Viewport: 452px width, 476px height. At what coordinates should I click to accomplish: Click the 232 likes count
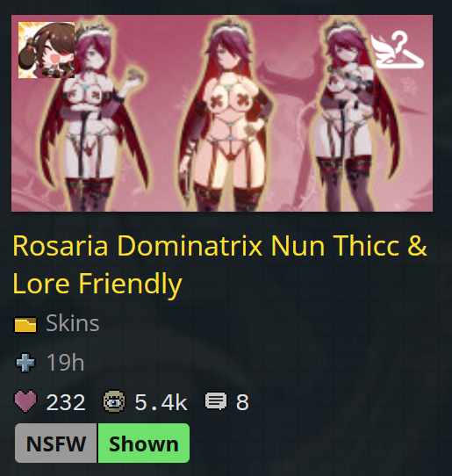(x=66, y=402)
